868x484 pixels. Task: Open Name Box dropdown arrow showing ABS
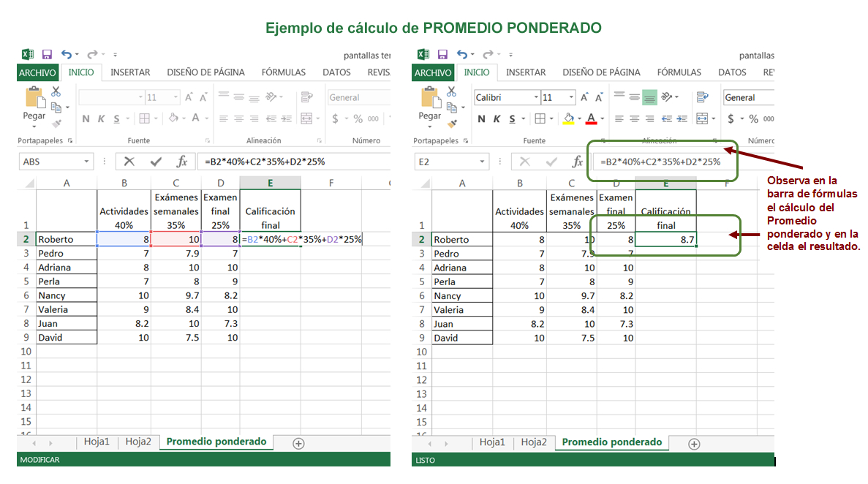pos(86,162)
